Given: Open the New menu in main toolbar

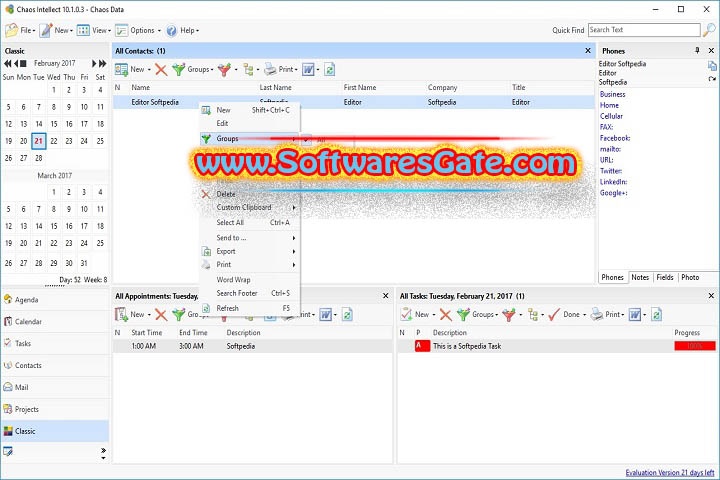Looking at the screenshot, I should 56,30.
